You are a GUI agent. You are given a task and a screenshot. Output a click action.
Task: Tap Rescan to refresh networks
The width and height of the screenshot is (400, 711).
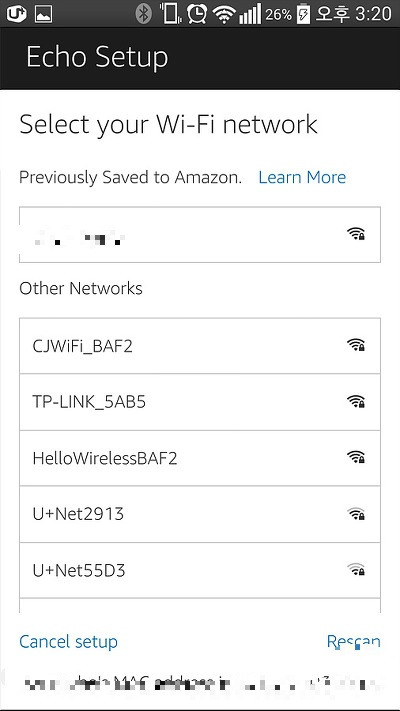353,641
